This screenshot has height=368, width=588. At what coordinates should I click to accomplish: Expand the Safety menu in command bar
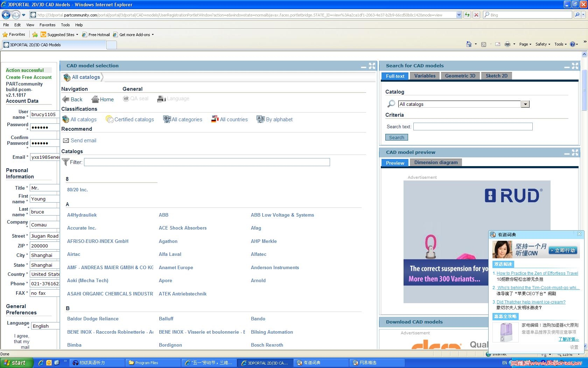click(x=543, y=44)
